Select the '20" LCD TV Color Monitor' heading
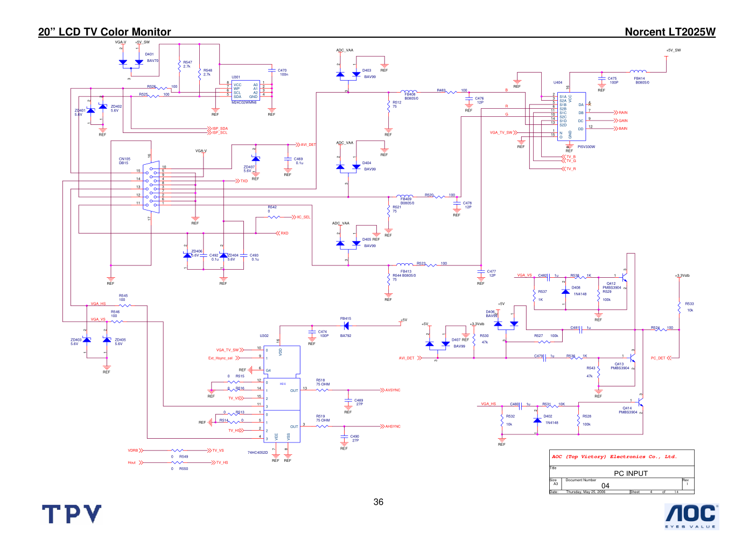Screen dimensions: 756x534 (x=104, y=32)
